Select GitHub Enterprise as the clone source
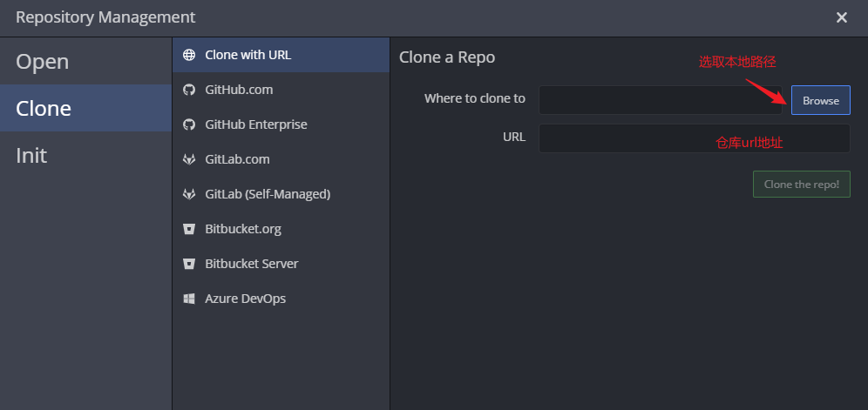The image size is (868, 410). (x=281, y=124)
